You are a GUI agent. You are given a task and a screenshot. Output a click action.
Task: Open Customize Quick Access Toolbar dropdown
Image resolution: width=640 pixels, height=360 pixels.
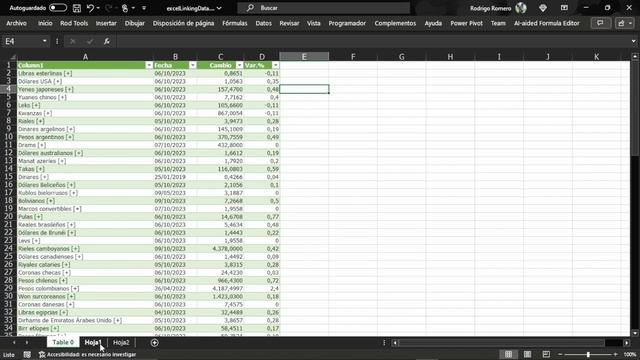144,8
